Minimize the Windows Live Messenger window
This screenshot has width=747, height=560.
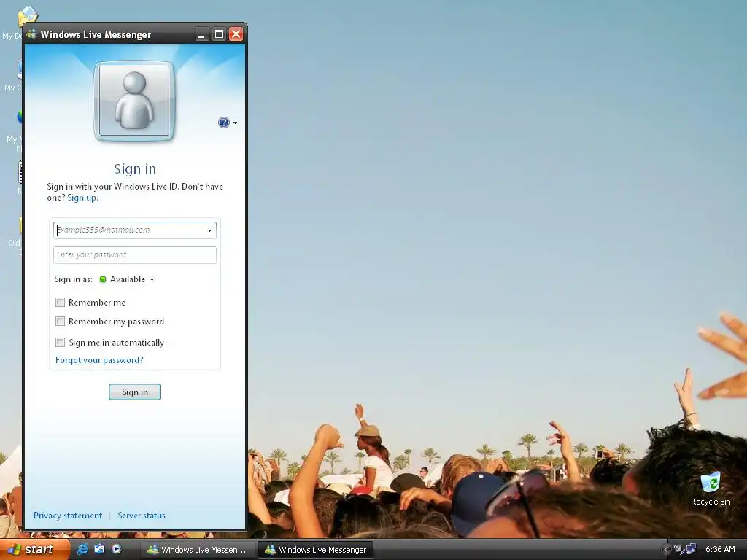pos(201,34)
